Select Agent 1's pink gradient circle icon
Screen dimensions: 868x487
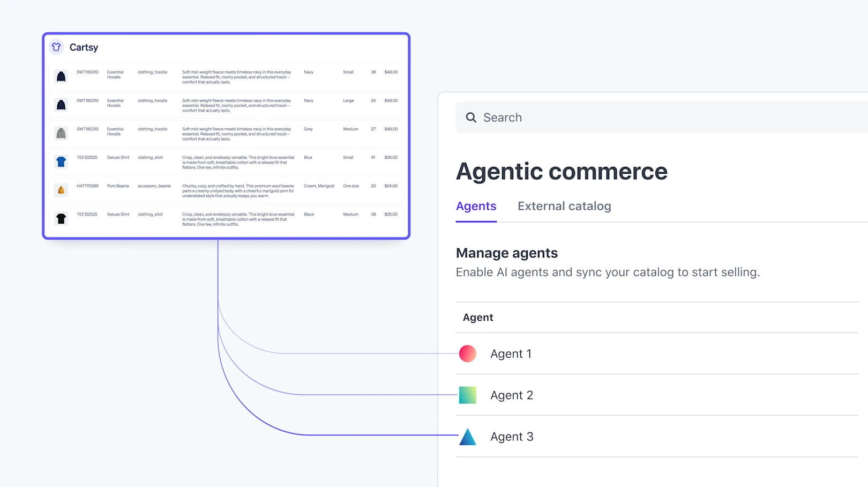(x=467, y=353)
